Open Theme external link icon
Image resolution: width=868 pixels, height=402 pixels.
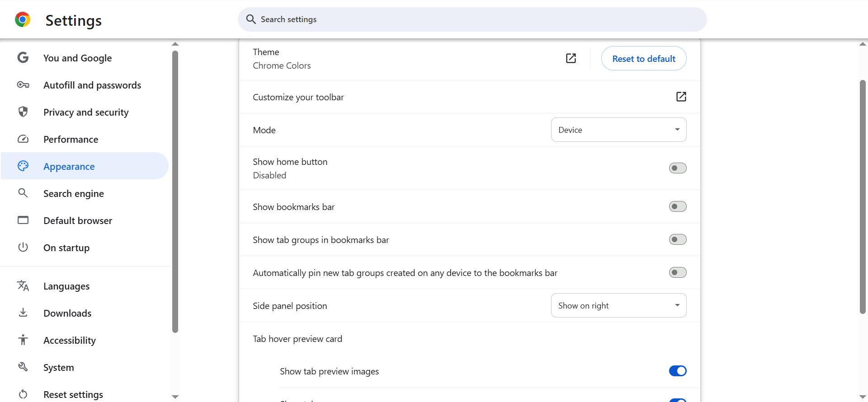pyautogui.click(x=571, y=58)
